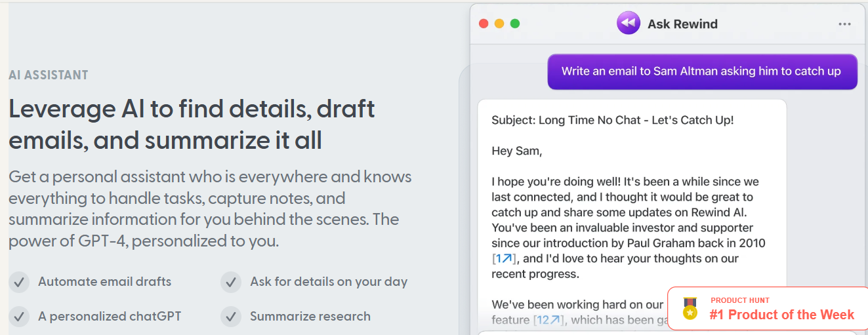
Task: Click the yellow minimize window dot
Action: pyautogui.click(x=499, y=24)
